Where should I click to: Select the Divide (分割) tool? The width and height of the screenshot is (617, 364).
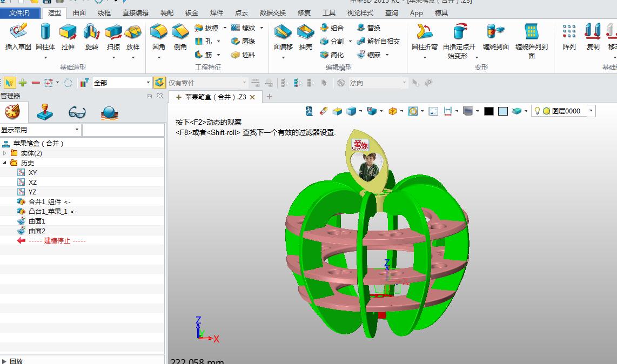click(332, 42)
